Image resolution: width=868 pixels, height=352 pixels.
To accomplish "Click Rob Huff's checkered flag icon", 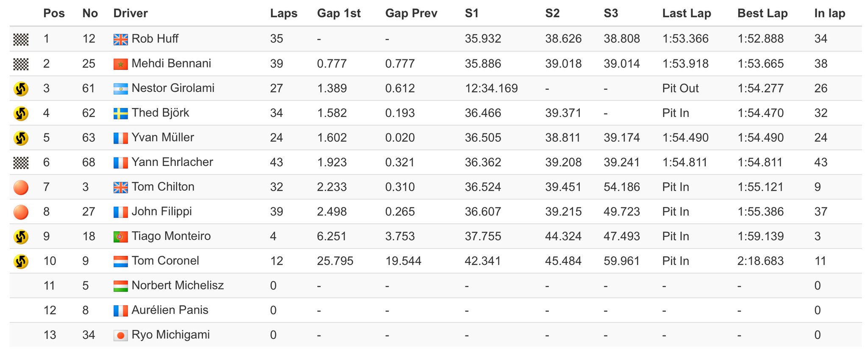I will pos(21,39).
